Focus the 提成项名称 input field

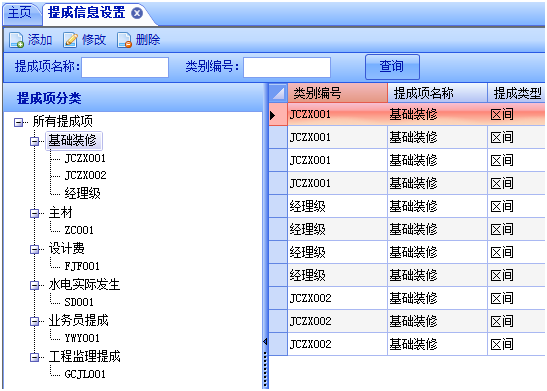click(125, 67)
